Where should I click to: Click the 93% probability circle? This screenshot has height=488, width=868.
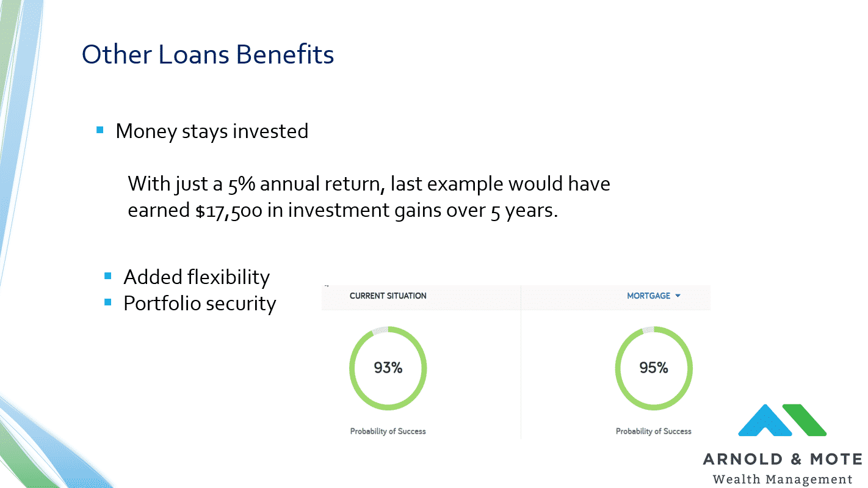click(388, 368)
